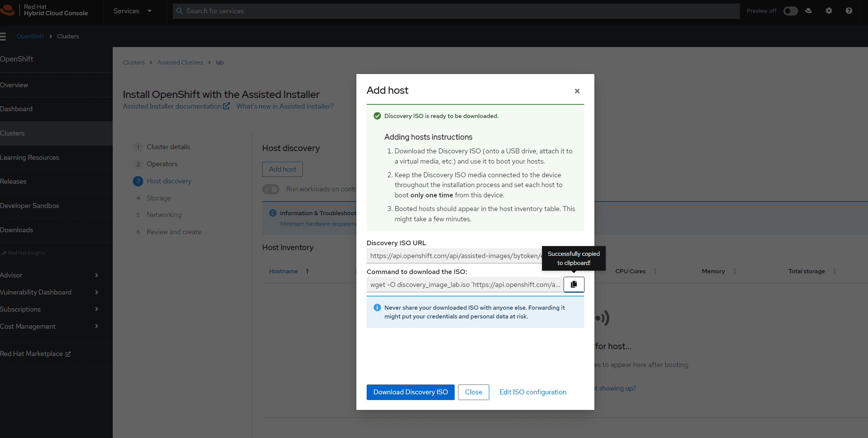Click the Hostname column header
The image size is (868, 438).
(x=283, y=271)
